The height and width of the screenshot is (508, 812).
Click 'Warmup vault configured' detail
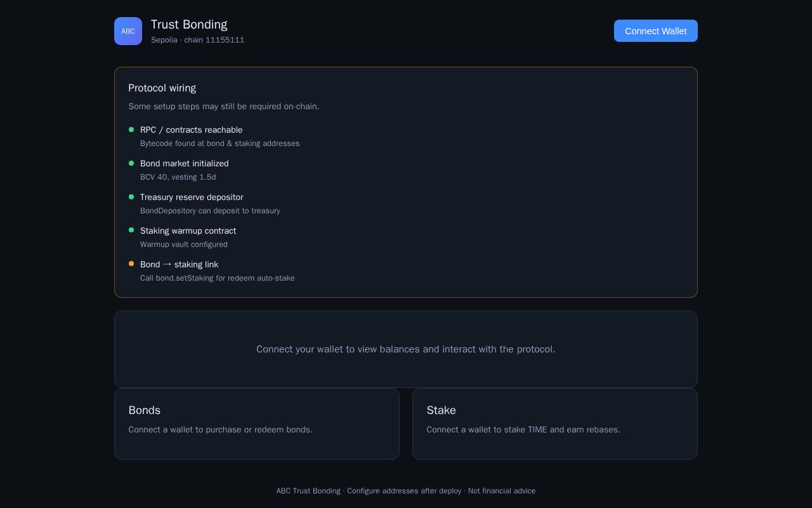pyautogui.click(x=184, y=244)
